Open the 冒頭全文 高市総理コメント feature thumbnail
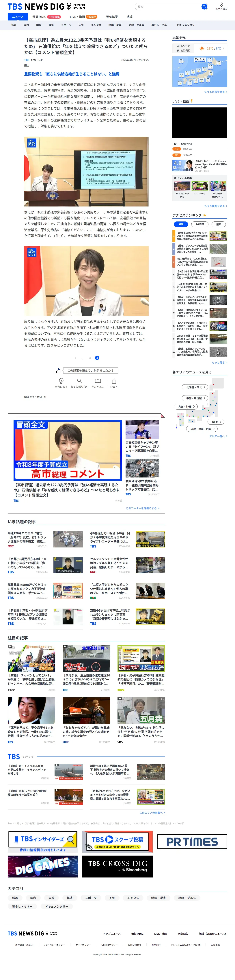Screen dimensions: 235x980 68,450
